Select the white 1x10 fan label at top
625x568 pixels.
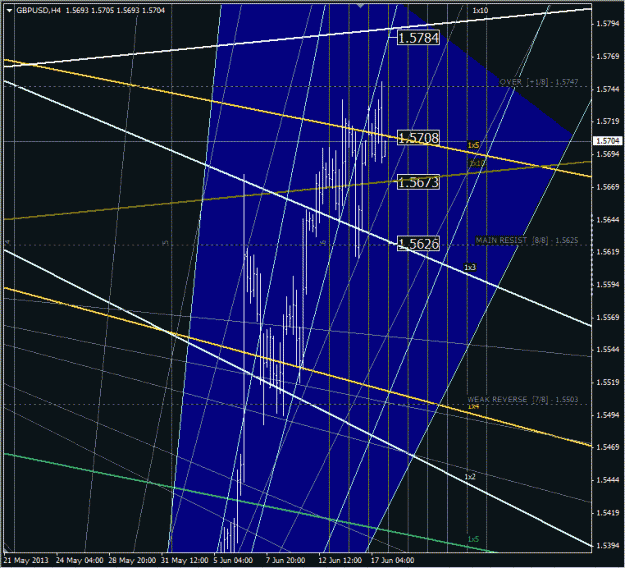point(480,10)
